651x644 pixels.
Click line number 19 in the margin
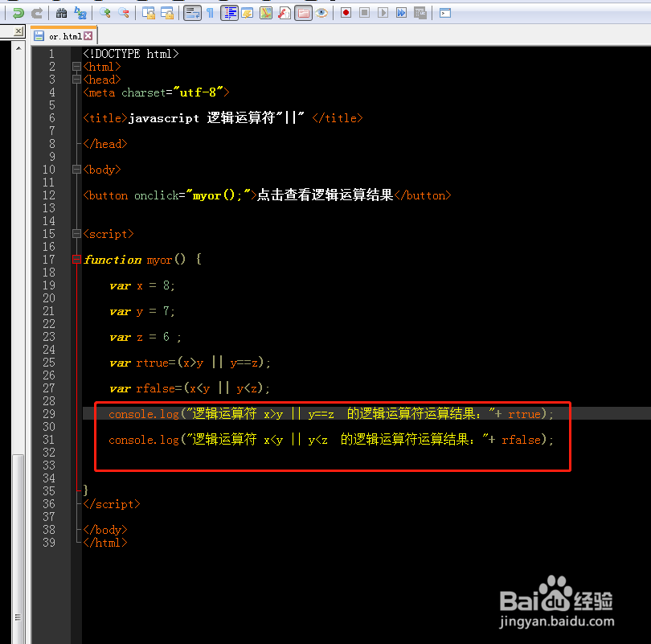(x=48, y=285)
